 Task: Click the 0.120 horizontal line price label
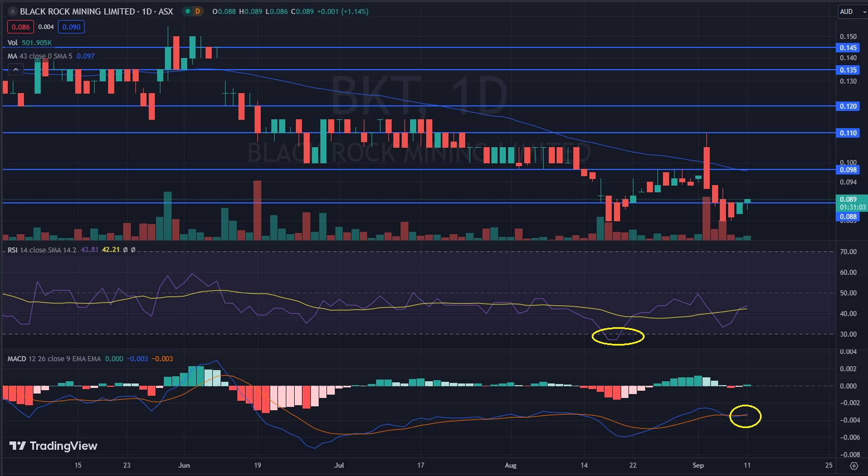point(849,106)
